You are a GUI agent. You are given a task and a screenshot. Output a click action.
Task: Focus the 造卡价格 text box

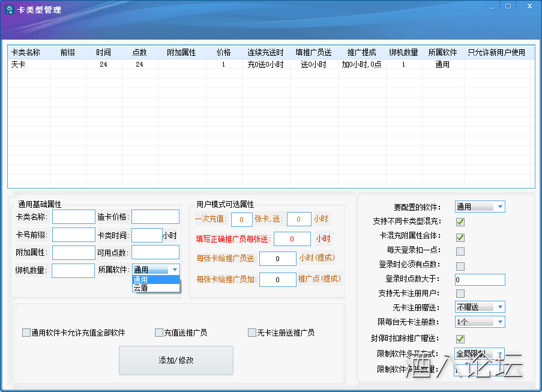pos(155,217)
